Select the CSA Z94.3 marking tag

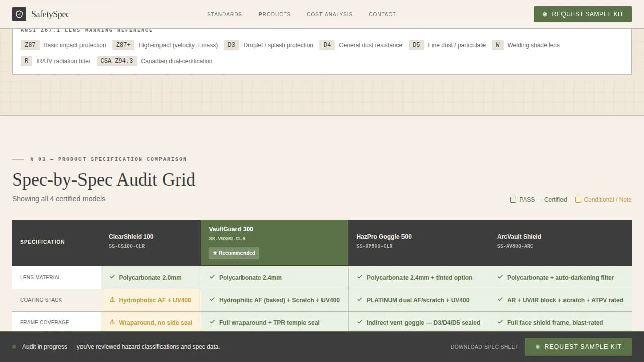point(117,61)
